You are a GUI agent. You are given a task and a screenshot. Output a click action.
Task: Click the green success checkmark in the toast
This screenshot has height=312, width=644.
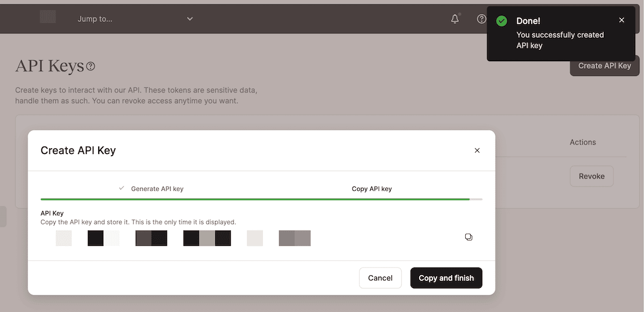[502, 21]
